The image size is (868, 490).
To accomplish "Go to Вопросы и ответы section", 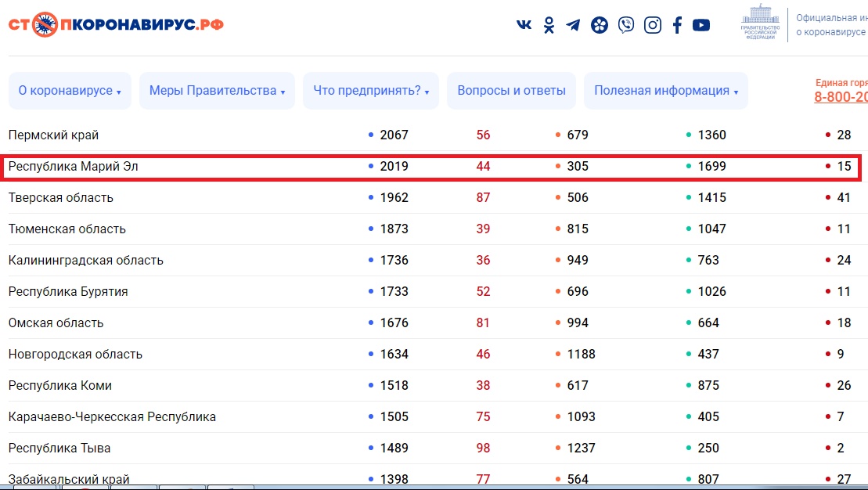I will [511, 91].
